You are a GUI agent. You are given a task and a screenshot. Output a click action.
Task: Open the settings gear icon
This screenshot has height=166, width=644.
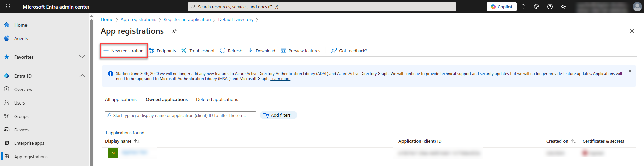point(537,7)
